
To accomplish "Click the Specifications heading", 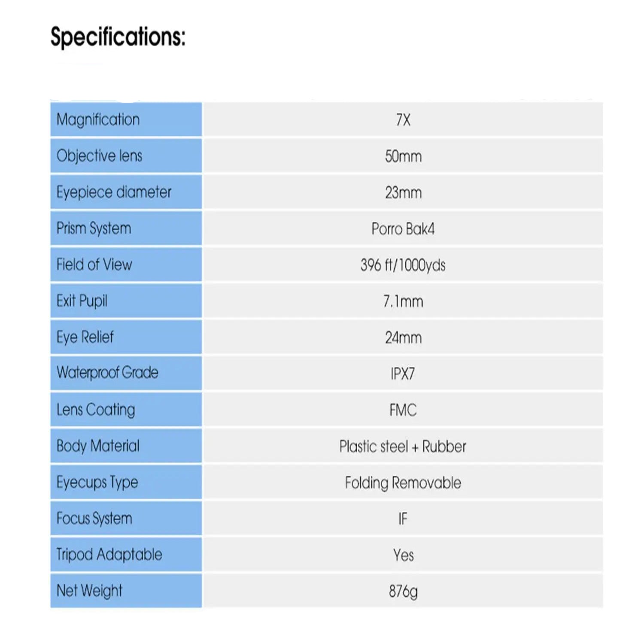I will point(118,37).
